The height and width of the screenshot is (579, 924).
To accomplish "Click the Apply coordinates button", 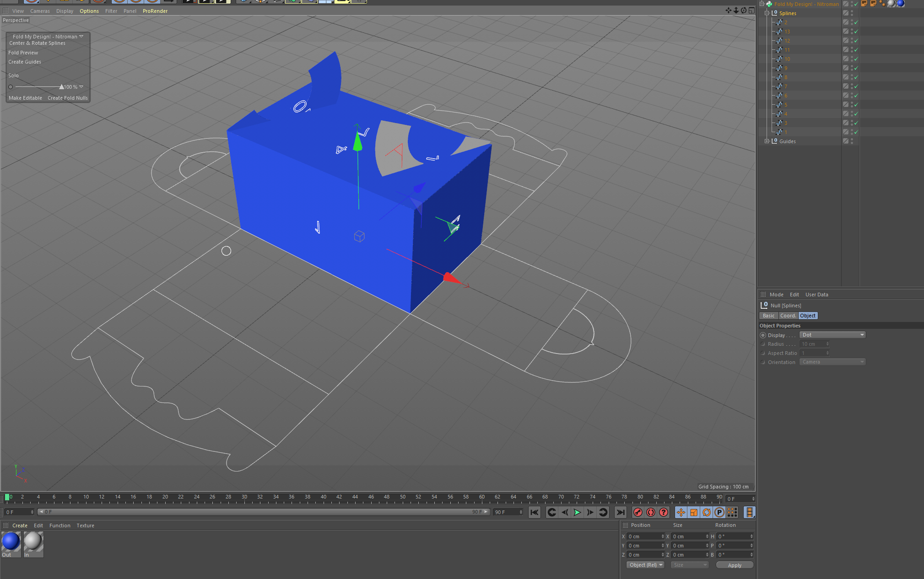I will (735, 565).
